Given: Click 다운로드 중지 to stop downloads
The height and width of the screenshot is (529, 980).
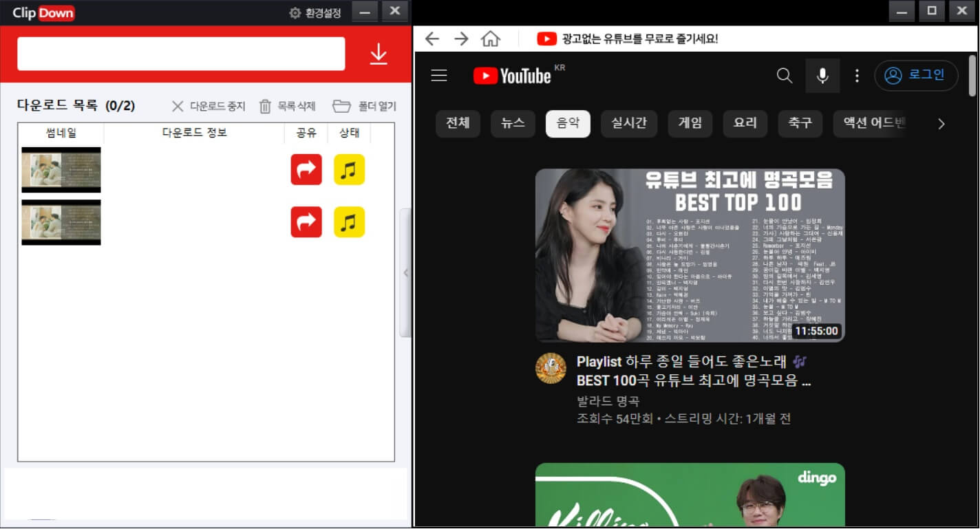Looking at the screenshot, I should [208, 106].
